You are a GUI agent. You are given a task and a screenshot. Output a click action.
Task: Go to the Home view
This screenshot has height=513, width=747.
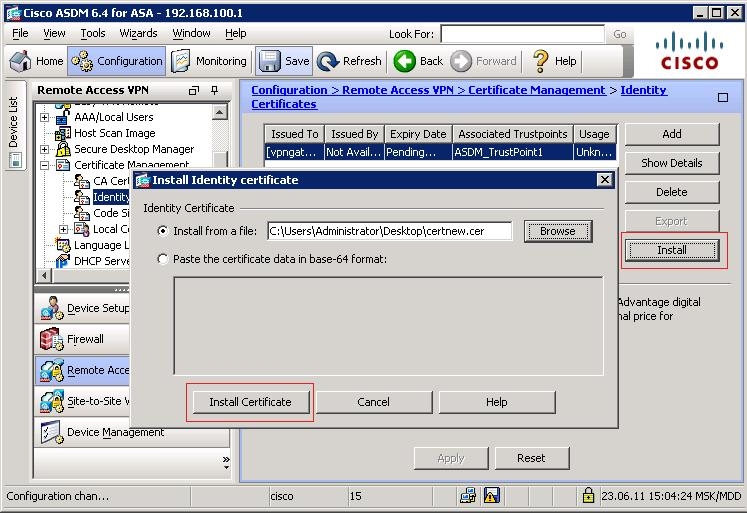click(x=36, y=61)
